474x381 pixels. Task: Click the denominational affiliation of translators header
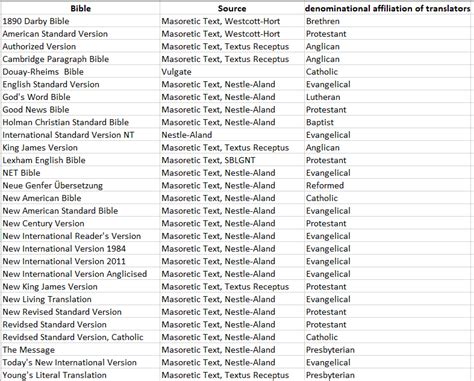tap(387, 8)
